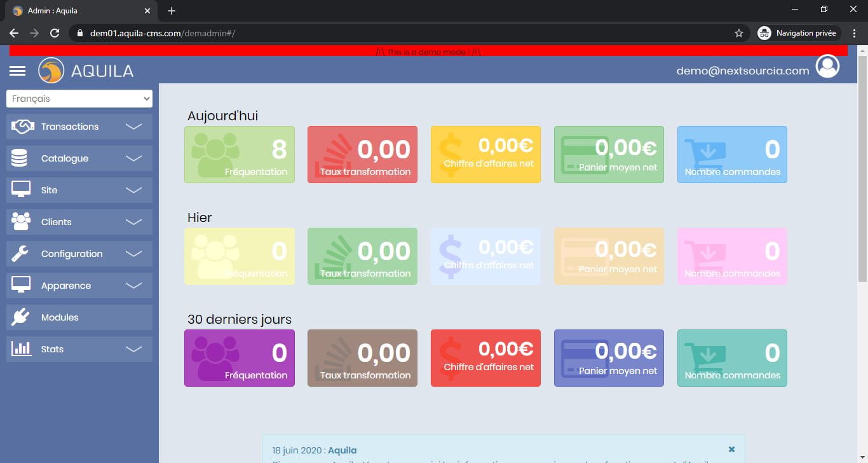Dismiss the news item with the X button

pos(731,448)
